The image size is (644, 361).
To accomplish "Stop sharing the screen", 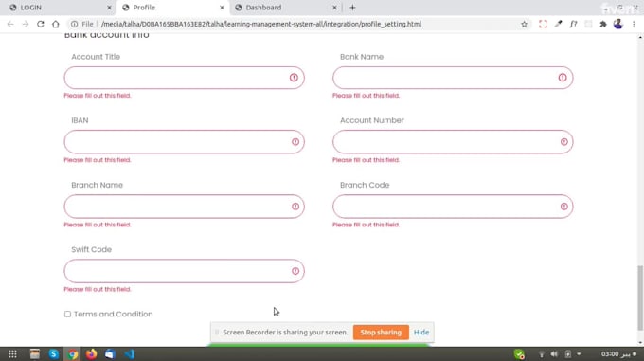I will tap(381, 332).
